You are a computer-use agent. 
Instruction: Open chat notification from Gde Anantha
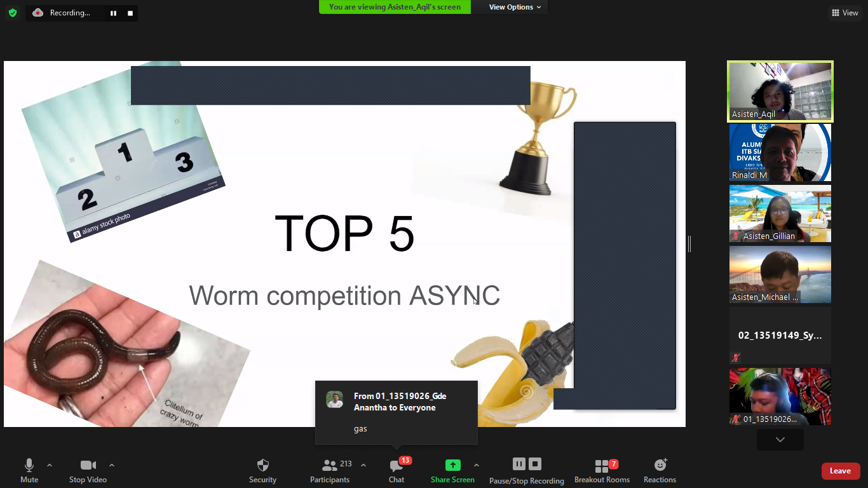click(x=397, y=412)
